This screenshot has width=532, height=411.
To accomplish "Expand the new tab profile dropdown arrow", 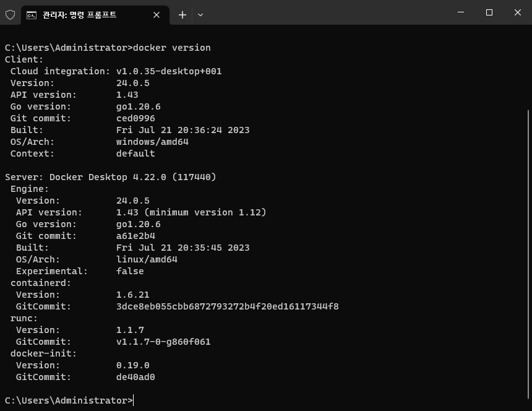I will (x=200, y=15).
